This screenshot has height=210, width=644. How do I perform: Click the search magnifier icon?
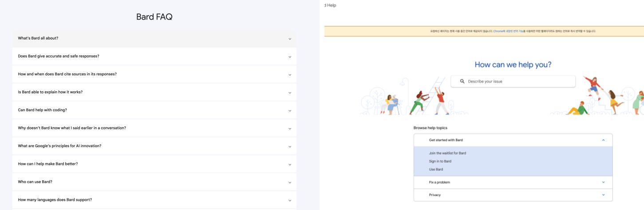[x=462, y=82]
